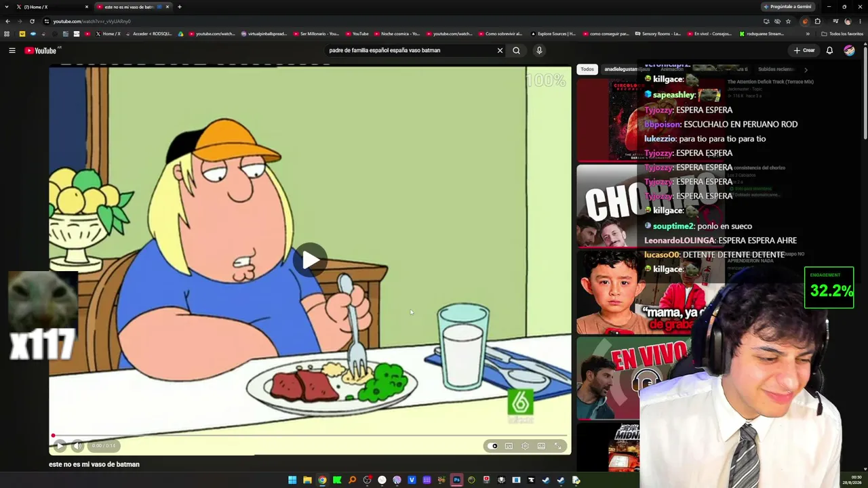Open the Pregúntale a Gemini button
Screen dimensions: 868x488
coord(787,7)
